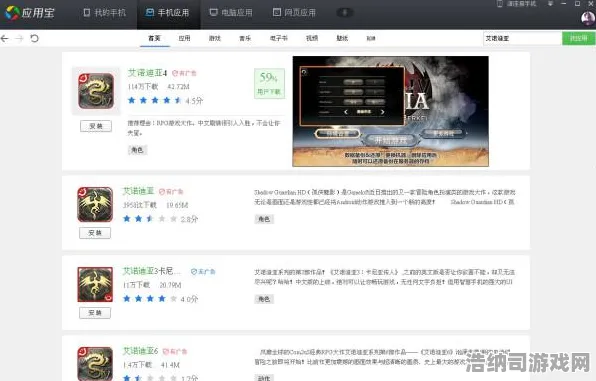Image resolution: width=596 pixels, height=381 pixels.
Task: Click the 艾诺迪亚3 series description text
Action: click(x=384, y=277)
